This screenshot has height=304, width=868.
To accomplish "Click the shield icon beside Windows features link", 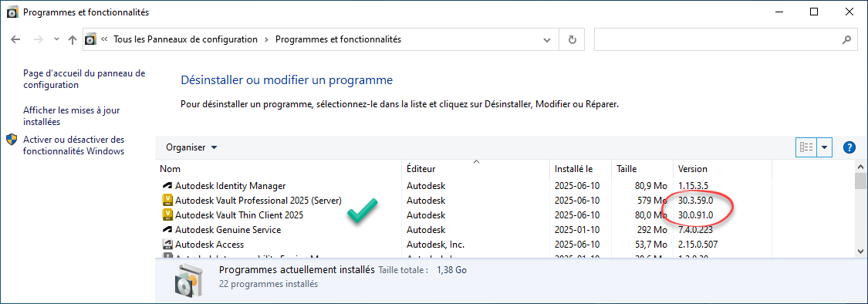I will tap(12, 139).
